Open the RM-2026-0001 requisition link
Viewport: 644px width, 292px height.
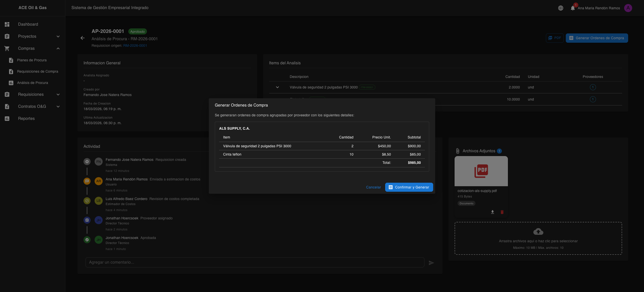pos(135,45)
